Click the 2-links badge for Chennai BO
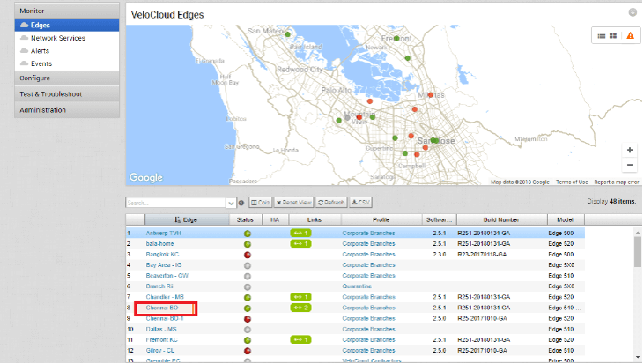 (300, 308)
